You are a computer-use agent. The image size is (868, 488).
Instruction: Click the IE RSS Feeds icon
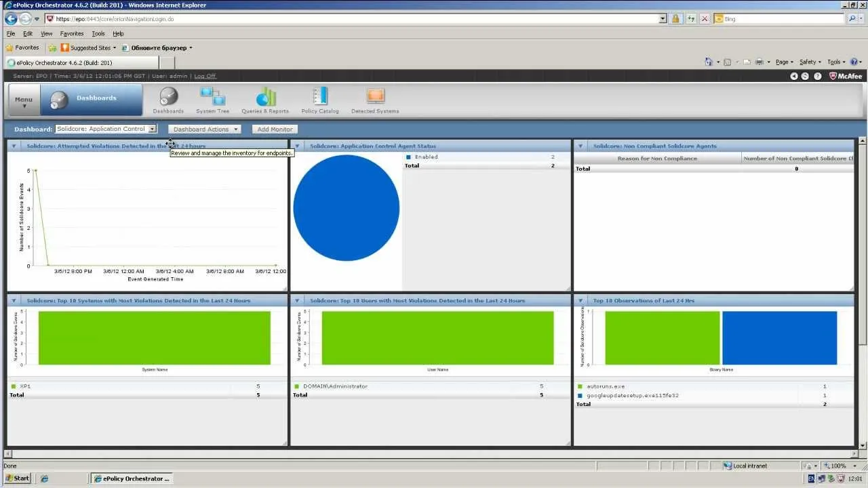[727, 62]
